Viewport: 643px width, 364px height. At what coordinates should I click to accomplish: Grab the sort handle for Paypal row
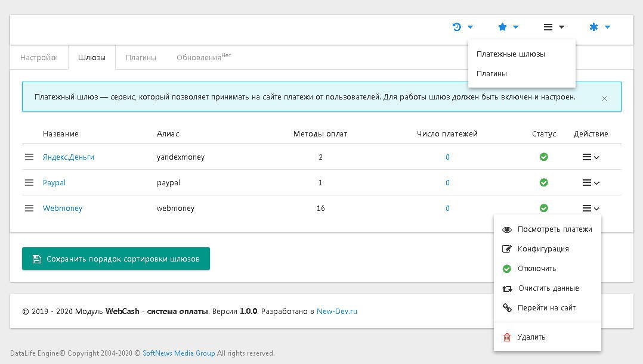29,183
